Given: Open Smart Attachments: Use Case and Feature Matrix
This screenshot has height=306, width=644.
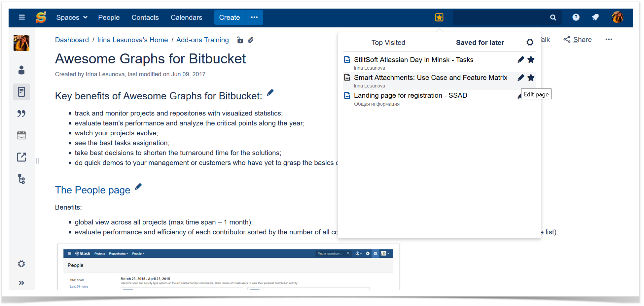Looking at the screenshot, I should click(x=431, y=78).
